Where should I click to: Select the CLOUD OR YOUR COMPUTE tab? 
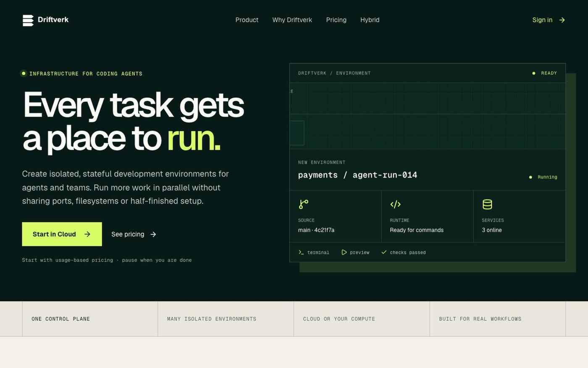[x=362, y=319]
